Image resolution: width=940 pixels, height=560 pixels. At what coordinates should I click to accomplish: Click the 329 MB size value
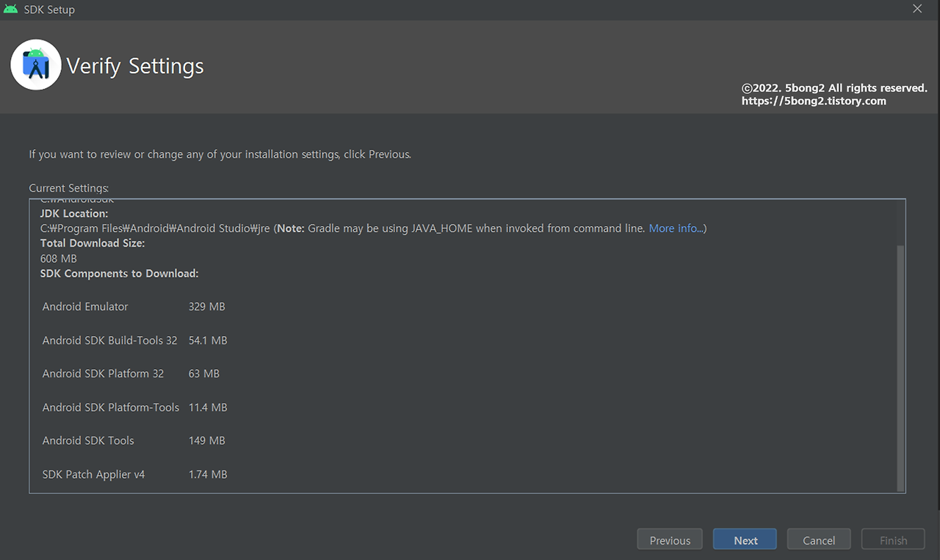tap(206, 307)
